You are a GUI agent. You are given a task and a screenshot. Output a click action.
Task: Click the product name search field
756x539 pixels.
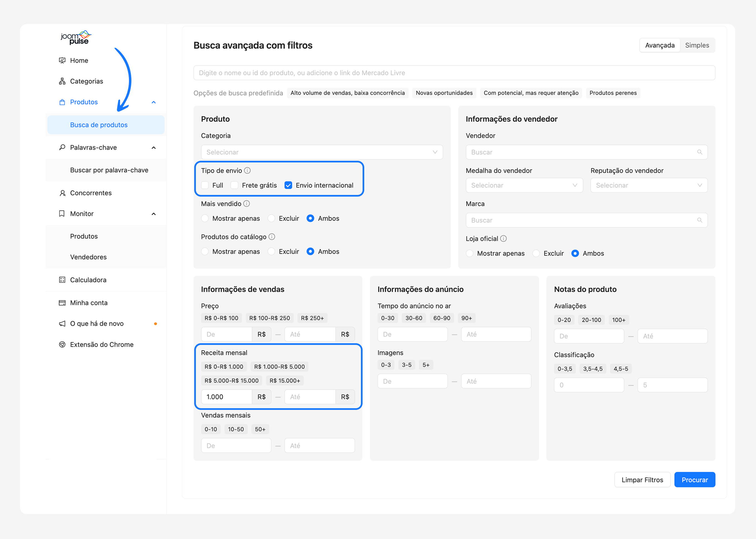(454, 73)
